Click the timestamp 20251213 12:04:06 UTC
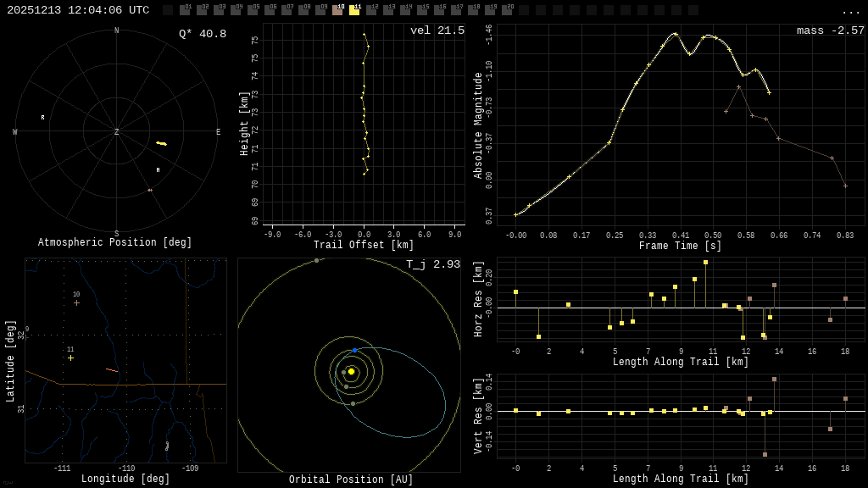This screenshot has width=868, height=488. [78, 10]
